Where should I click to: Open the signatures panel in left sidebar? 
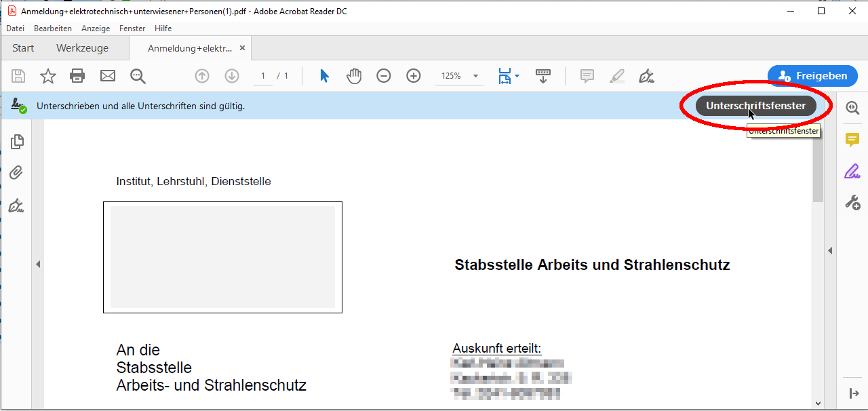(x=17, y=206)
